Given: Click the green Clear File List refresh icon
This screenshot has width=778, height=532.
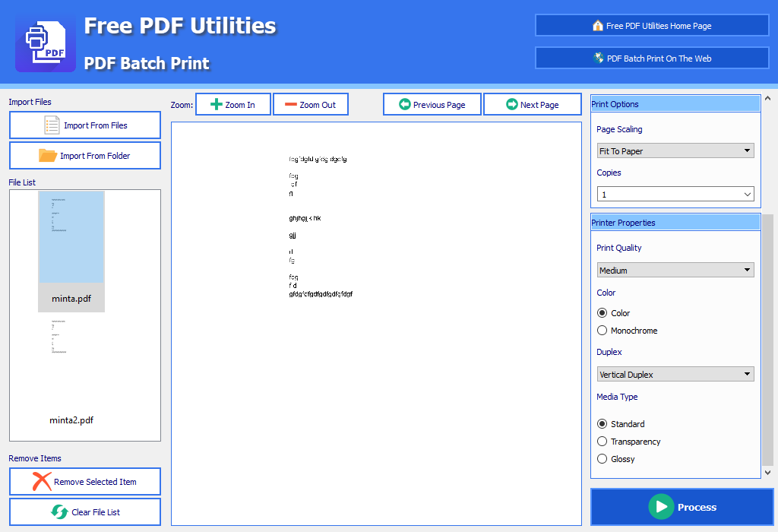Looking at the screenshot, I should [x=59, y=512].
